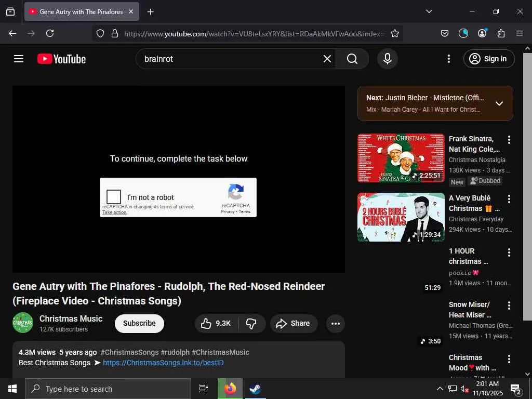Open the ChristmasSongs.lnk.to/bestID link
Screen dimensions: 532x399
163,363
